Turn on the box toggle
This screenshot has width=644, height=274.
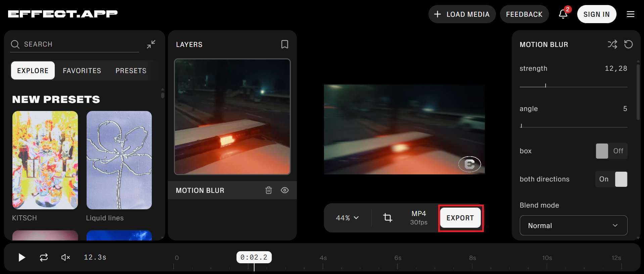point(611,151)
